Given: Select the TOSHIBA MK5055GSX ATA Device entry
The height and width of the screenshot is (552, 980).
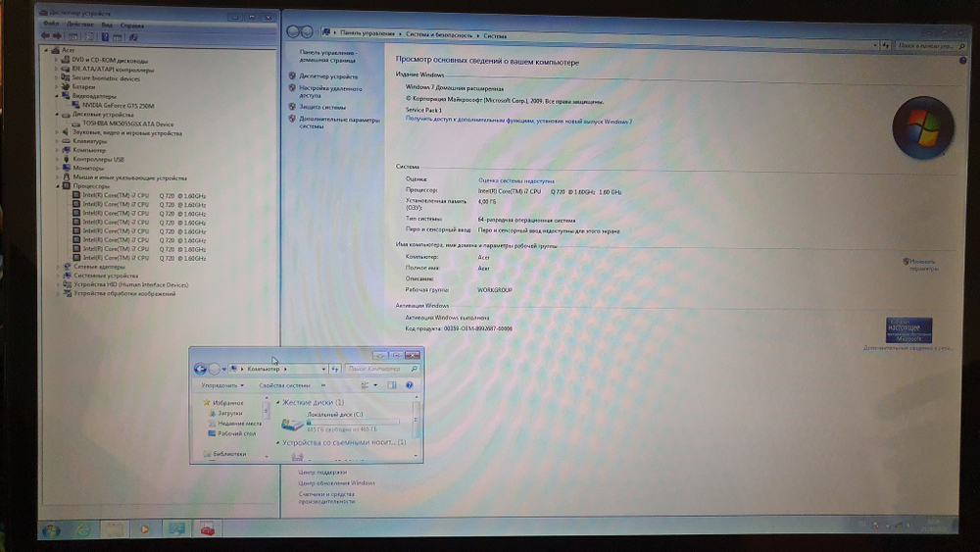Looking at the screenshot, I should click(127, 124).
